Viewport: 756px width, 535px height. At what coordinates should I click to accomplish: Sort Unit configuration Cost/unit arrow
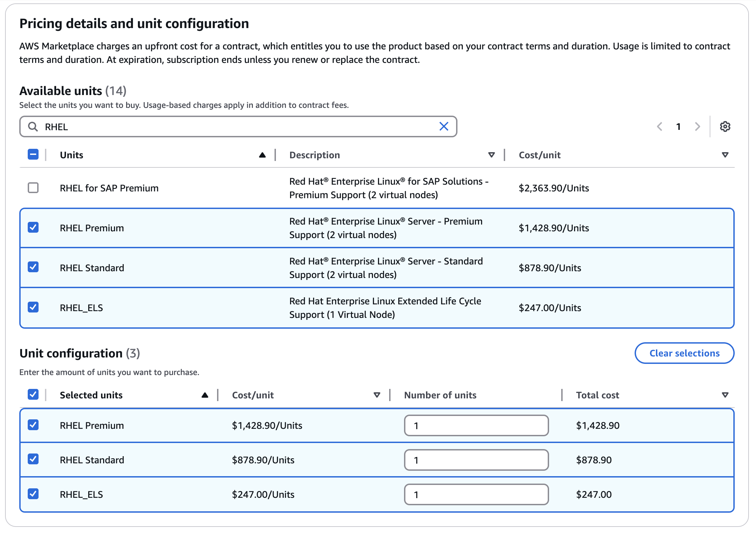[377, 395]
